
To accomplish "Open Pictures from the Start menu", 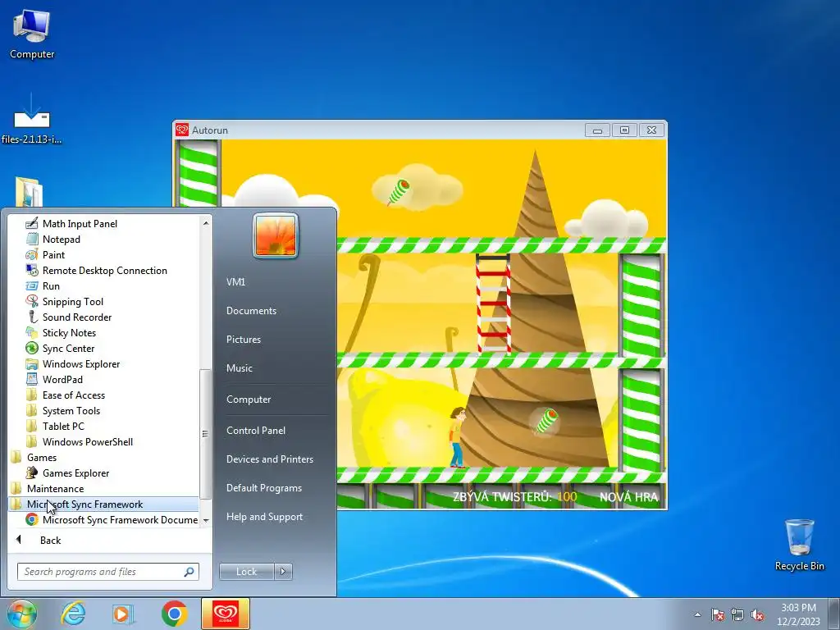I will click(243, 339).
